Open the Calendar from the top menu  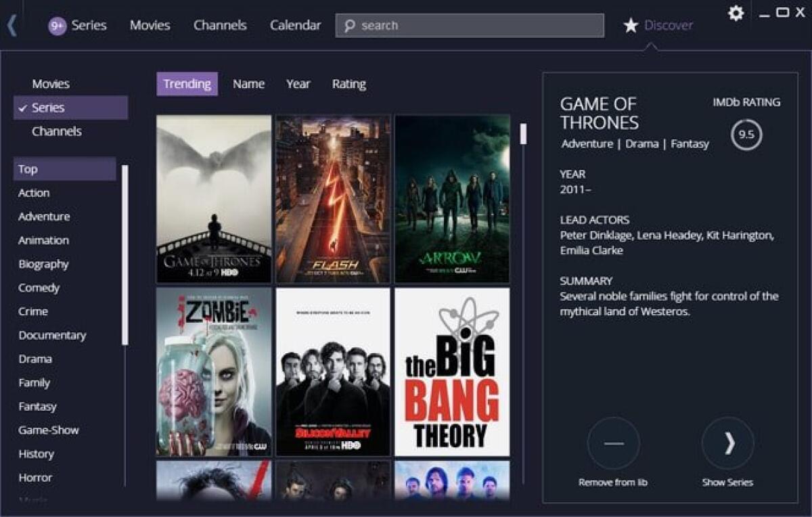pos(296,25)
